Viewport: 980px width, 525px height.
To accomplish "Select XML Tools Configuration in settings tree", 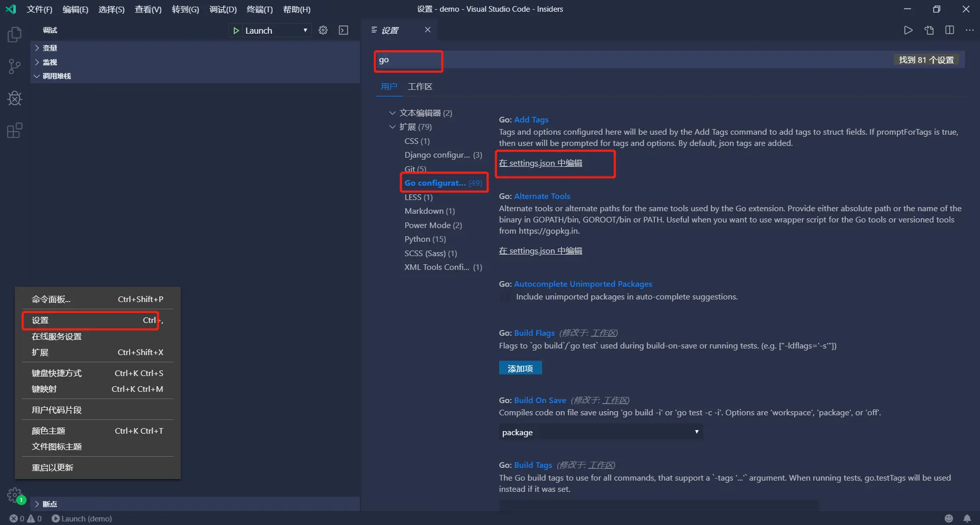I will [x=444, y=267].
